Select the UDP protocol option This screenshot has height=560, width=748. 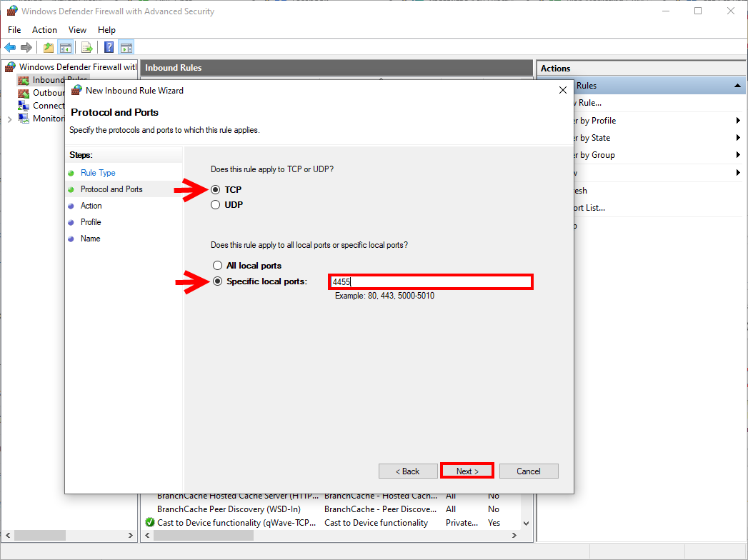click(x=216, y=204)
